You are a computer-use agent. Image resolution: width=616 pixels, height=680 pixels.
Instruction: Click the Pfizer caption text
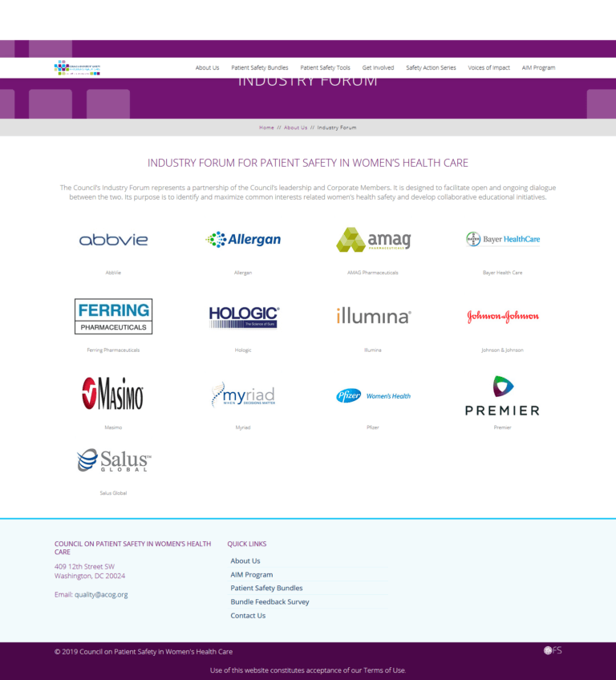(373, 427)
